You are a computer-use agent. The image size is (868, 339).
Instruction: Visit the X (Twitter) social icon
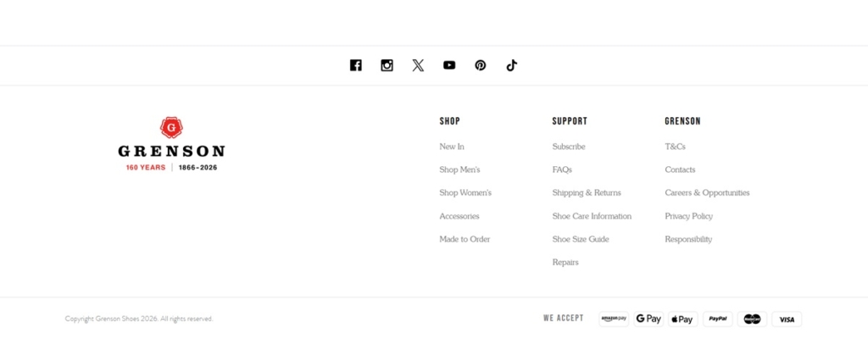[418, 65]
